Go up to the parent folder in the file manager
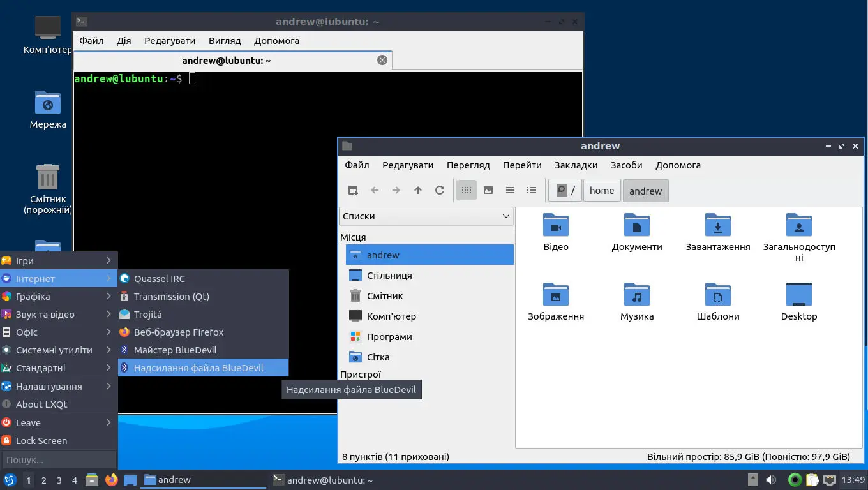This screenshot has width=868, height=490. 418,190
